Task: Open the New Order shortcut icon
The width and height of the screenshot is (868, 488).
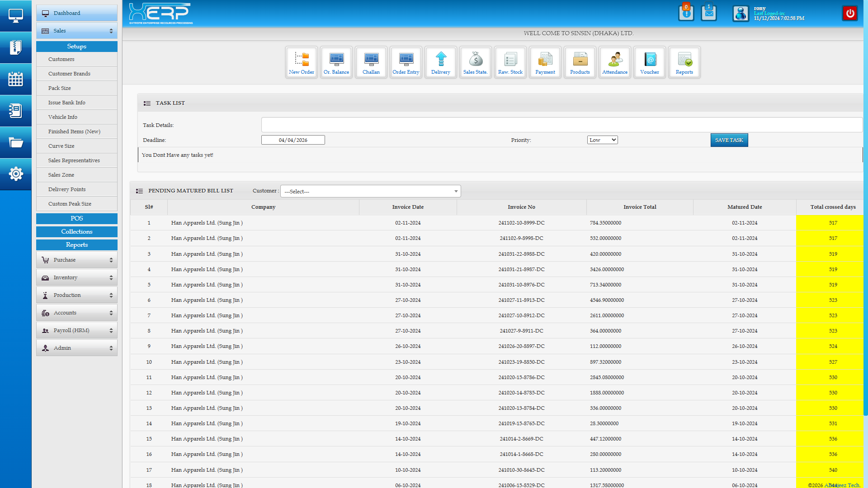Action: (301, 62)
